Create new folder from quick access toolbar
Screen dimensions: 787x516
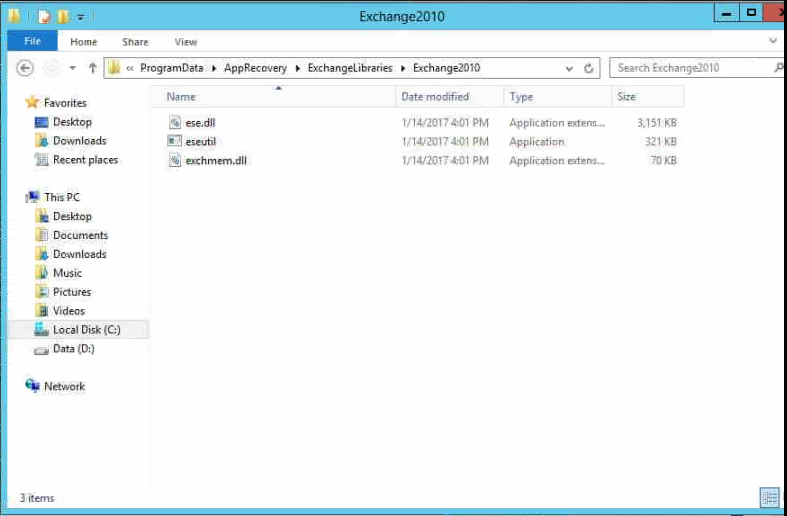(63, 17)
